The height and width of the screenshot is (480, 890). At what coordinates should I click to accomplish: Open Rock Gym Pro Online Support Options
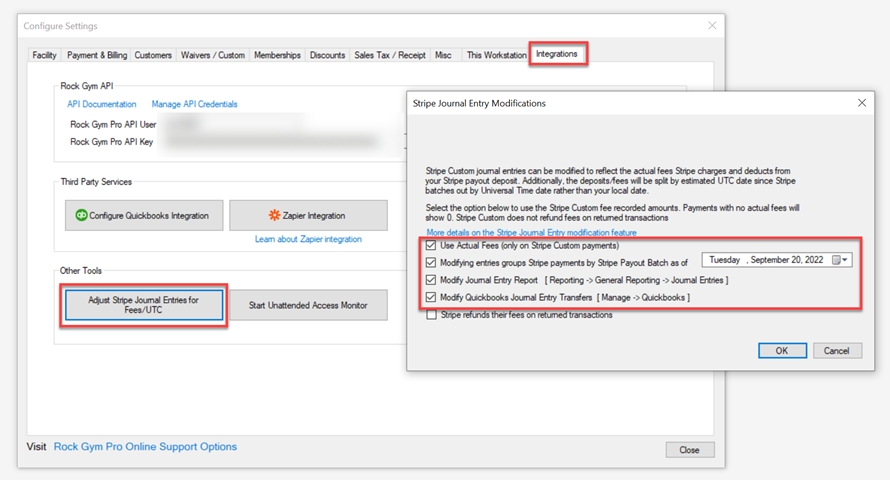(145, 447)
